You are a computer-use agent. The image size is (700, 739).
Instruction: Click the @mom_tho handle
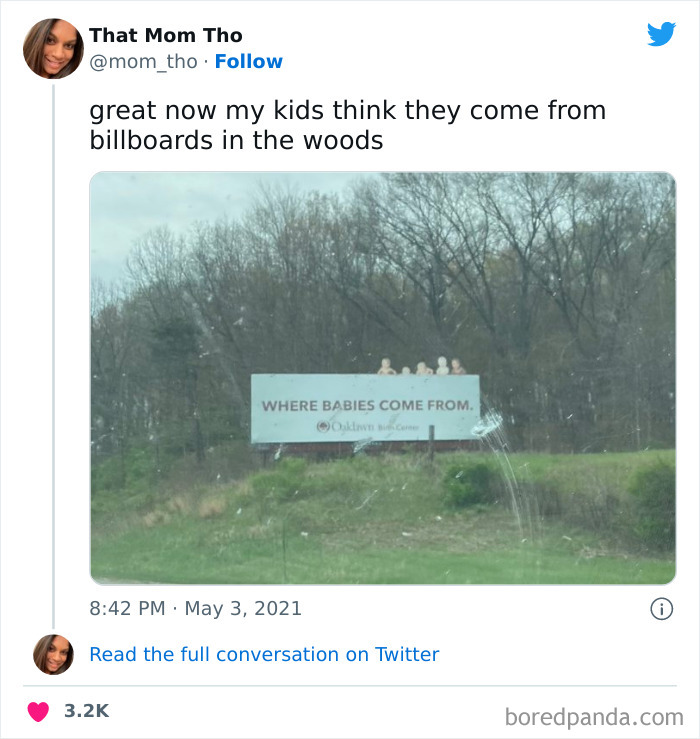143,61
